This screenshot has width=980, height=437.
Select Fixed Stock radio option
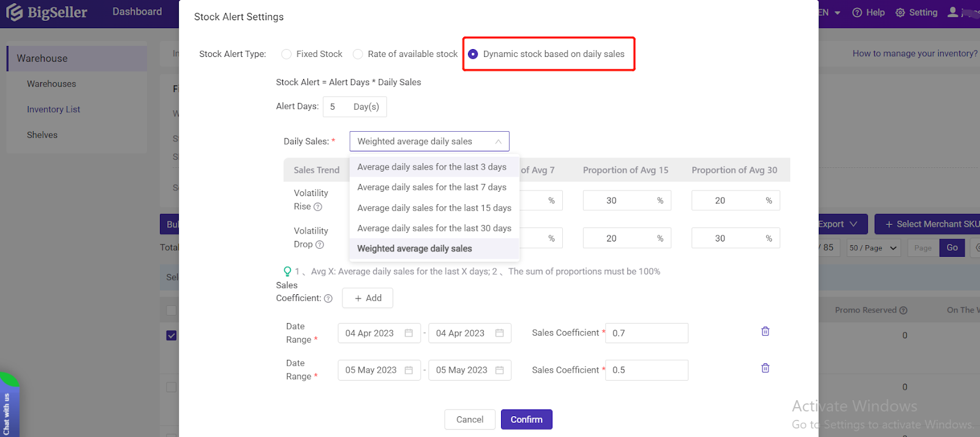(x=286, y=54)
